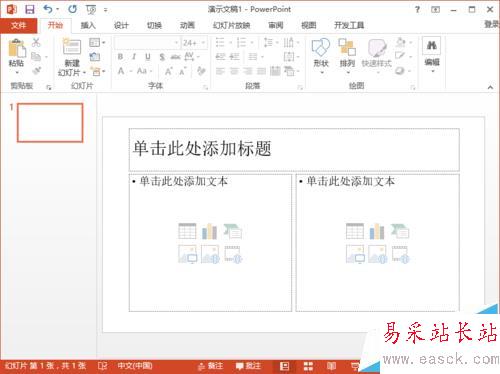500x374 pixels.
Task: Collapse the ribbon with caret
Action: (490, 87)
